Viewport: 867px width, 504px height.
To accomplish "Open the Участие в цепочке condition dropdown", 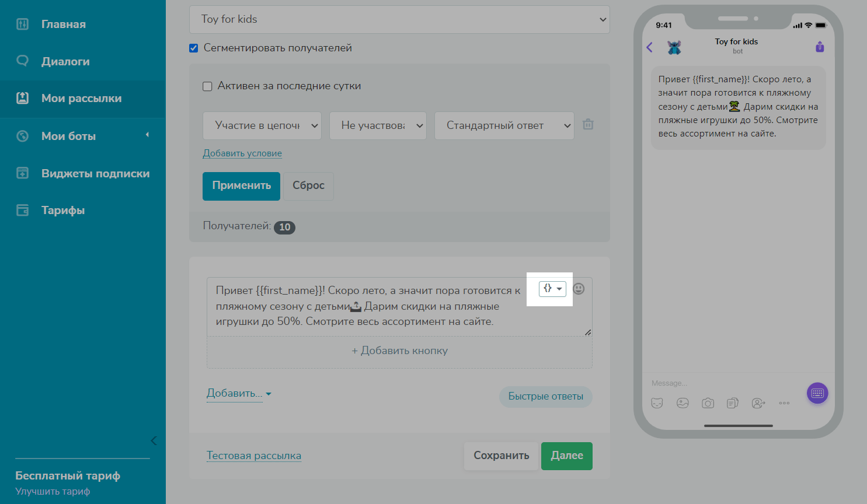I will (x=262, y=125).
